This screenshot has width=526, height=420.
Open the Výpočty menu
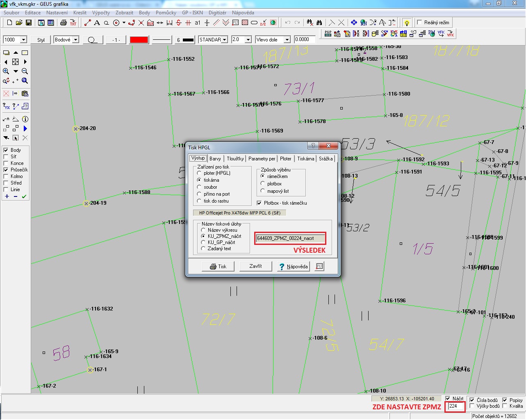click(101, 13)
